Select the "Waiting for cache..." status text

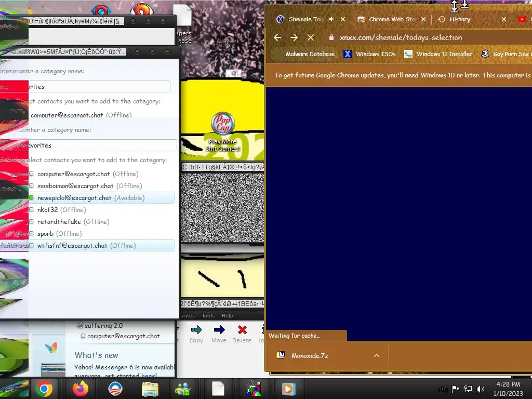click(x=294, y=336)
